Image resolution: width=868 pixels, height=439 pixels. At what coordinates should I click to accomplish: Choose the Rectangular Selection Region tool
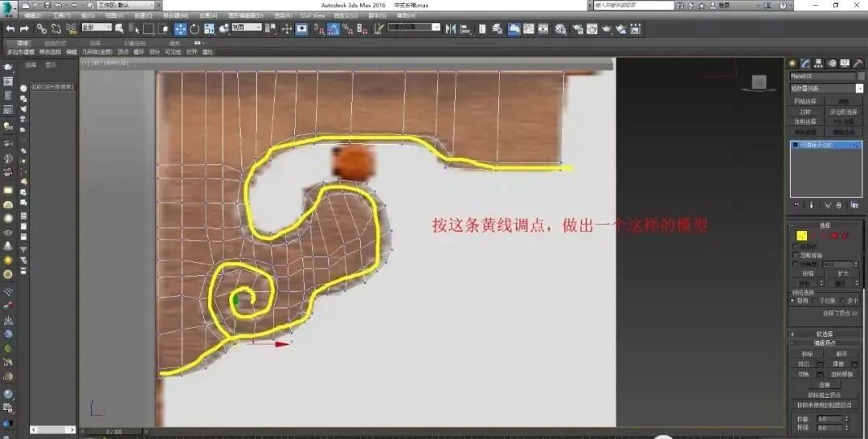pos(149,29)
